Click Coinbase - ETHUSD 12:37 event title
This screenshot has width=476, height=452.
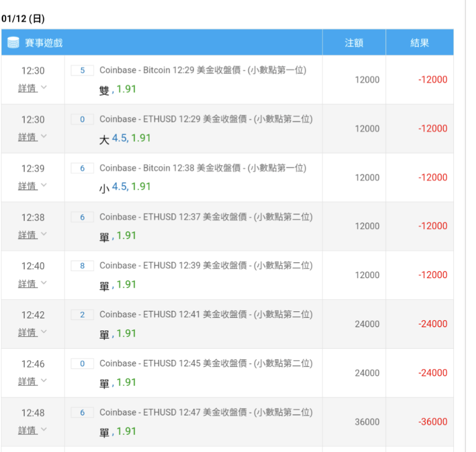[x=206, y=217]
